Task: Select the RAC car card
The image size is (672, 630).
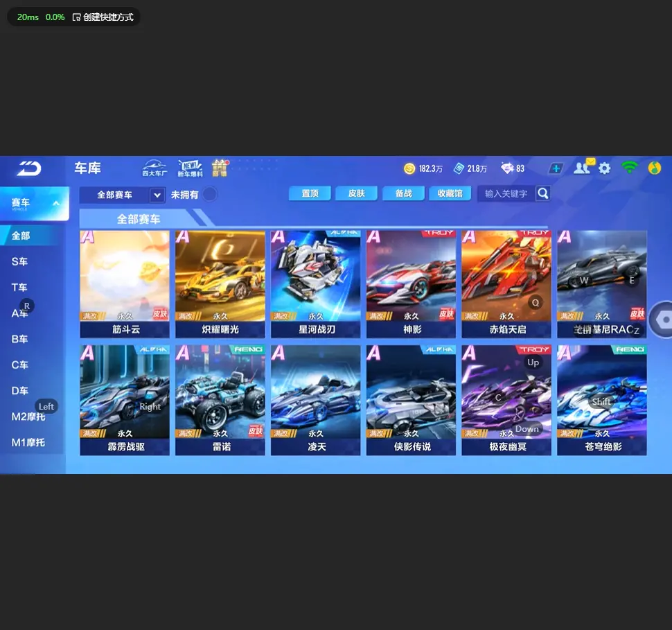Action: [602, 284]
